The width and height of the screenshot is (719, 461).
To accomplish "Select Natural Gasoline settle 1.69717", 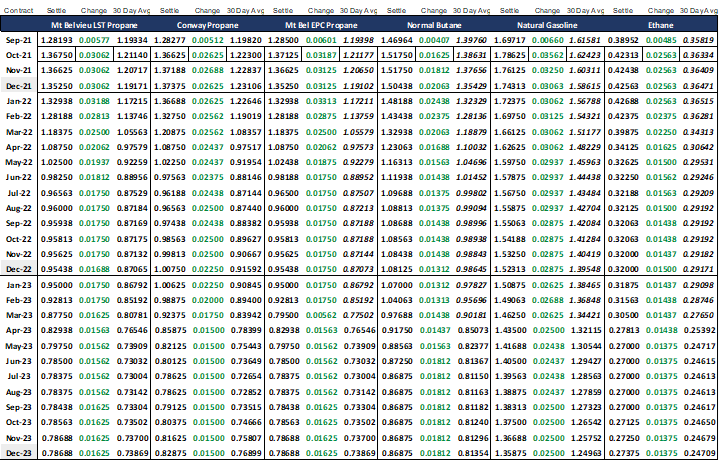I will point(510,40).
